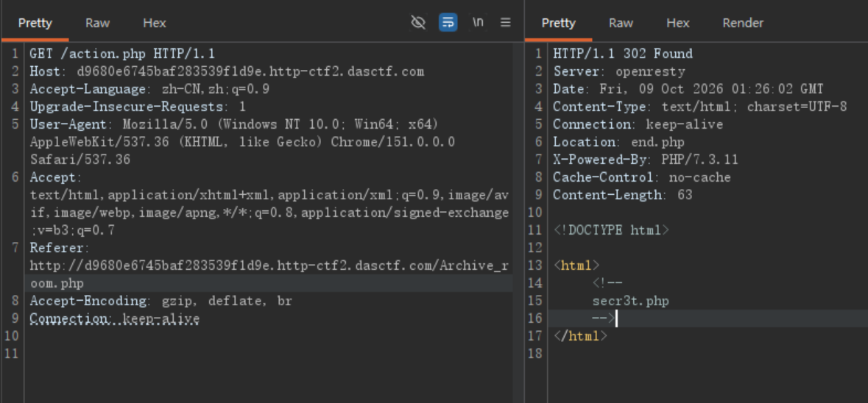Click the Content-Length: 63 header
868x403 pixels.
623,195
